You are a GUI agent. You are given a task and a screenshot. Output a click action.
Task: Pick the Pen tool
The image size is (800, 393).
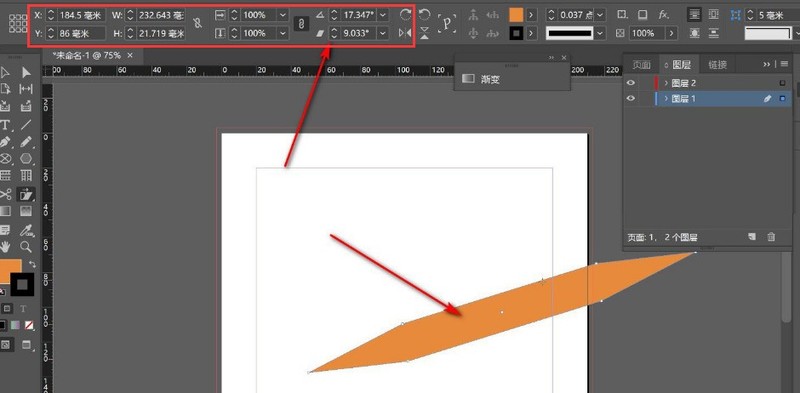pos(6,141)
